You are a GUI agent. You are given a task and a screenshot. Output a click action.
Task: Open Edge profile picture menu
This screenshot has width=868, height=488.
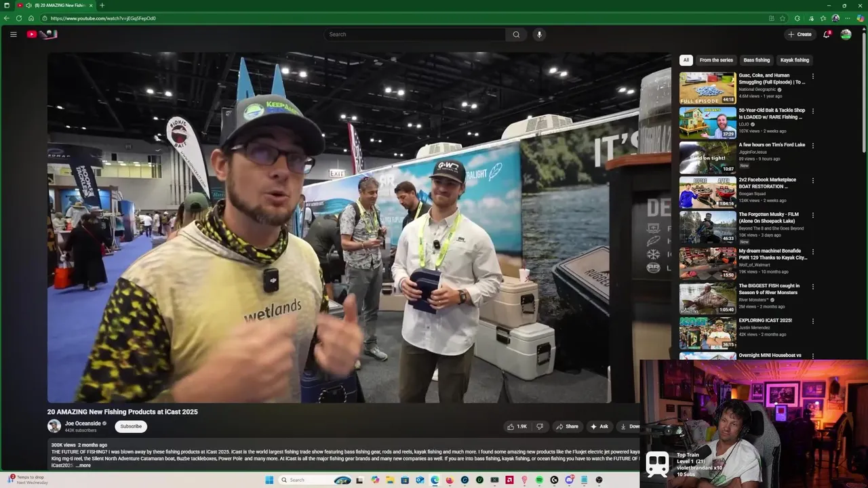click(835, 18)
